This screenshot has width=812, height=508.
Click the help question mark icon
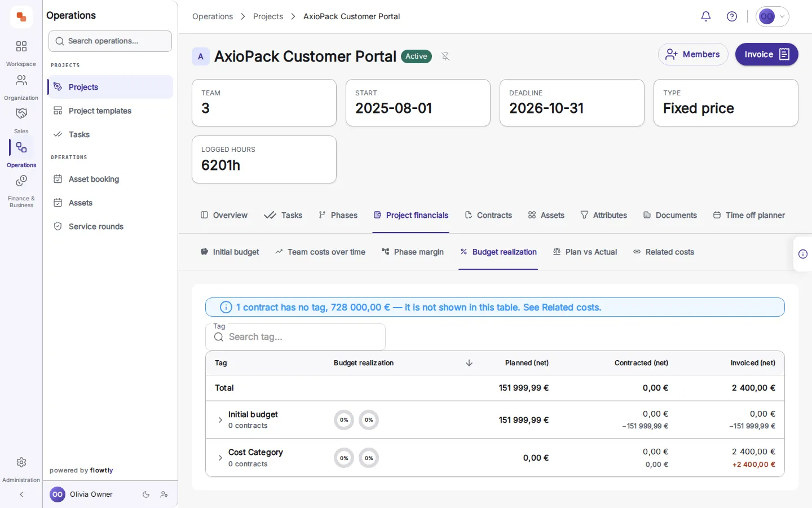(x=732, y=16)
